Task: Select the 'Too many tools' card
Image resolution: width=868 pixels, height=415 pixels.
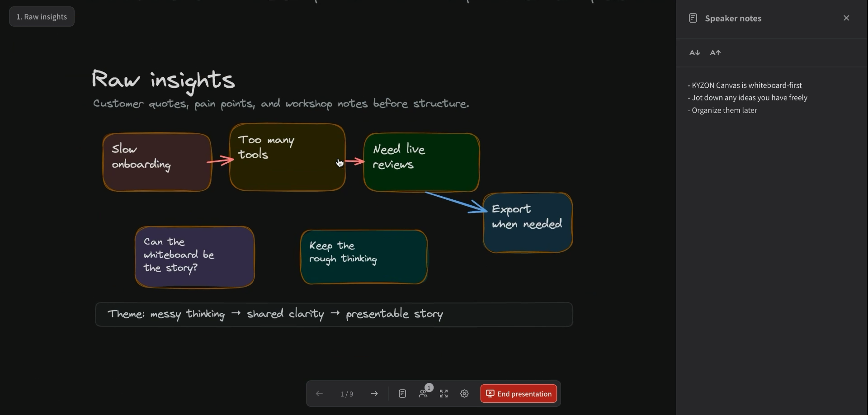Action: point(288,157)
